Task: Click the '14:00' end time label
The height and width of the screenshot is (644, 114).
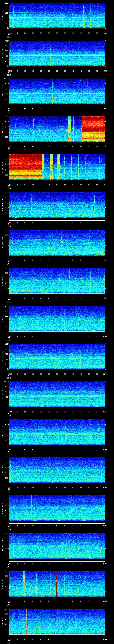Action: [105, 487]
